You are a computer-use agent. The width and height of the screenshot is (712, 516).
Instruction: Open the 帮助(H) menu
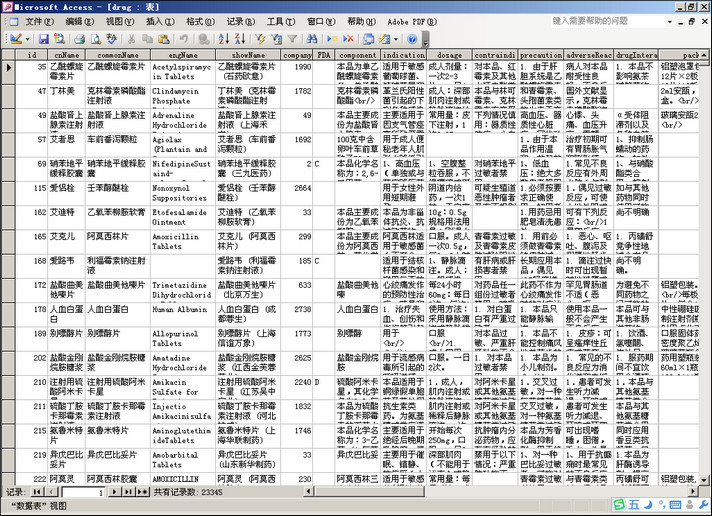361,21
